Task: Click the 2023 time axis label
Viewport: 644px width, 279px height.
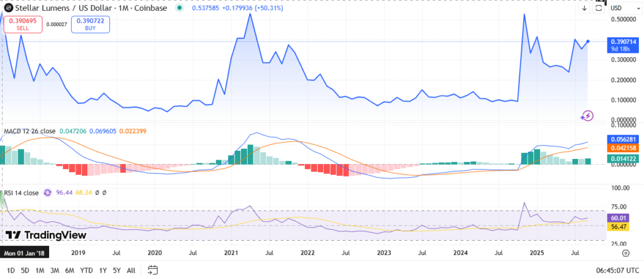Action: pos(384,253)
